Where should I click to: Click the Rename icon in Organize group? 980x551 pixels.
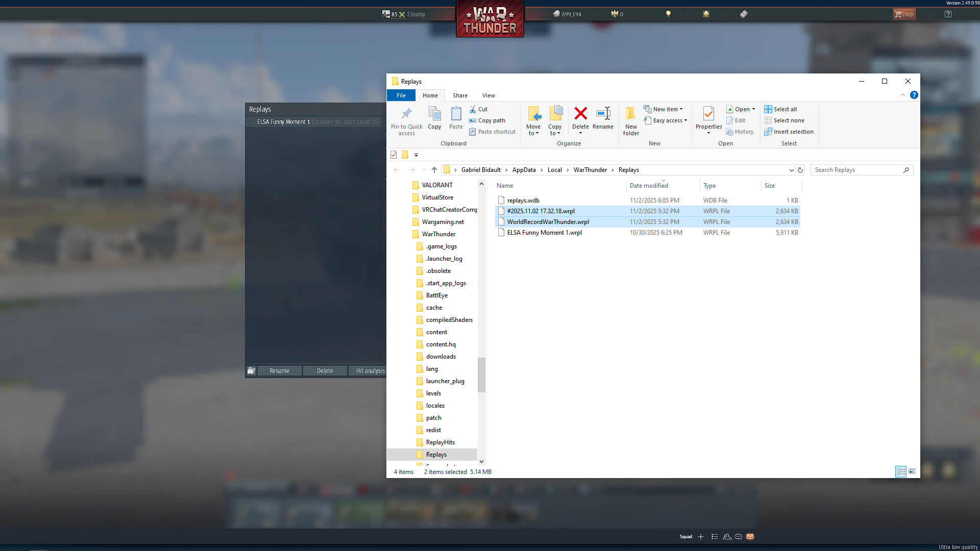pyautogui.click(x=603, y=114)
